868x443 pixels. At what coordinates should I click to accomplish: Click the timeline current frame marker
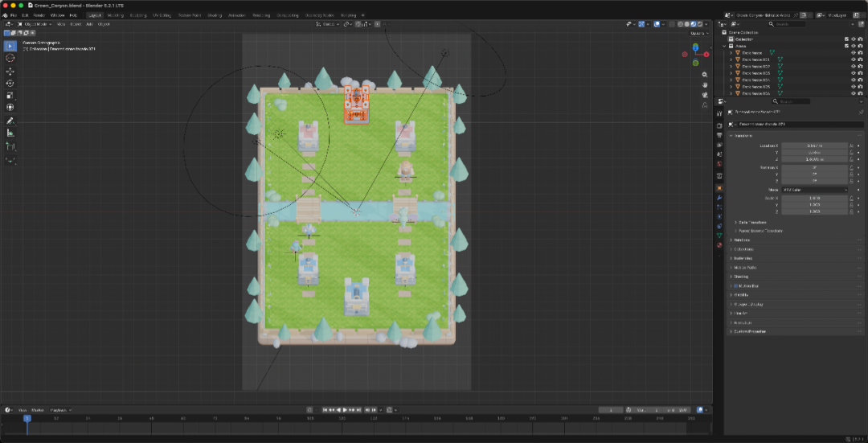pyautogui.click(x=27, y=418)
